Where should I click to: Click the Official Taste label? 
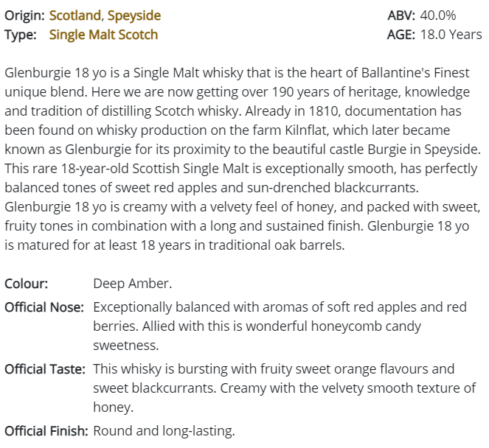click(x=44, y=369)
